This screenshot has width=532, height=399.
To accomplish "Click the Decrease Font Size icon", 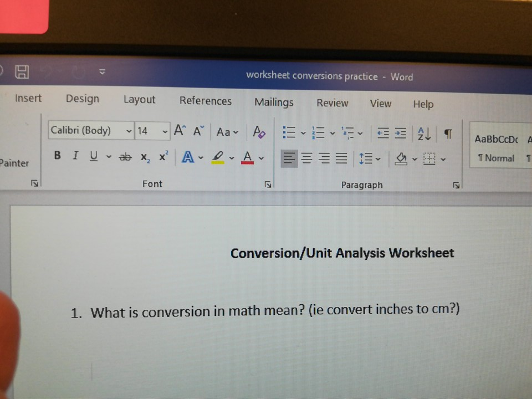I will [x=197, y=131].
